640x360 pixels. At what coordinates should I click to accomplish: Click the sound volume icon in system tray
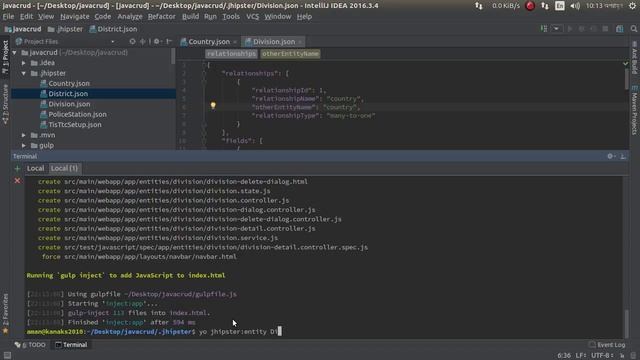click(575, 6)
